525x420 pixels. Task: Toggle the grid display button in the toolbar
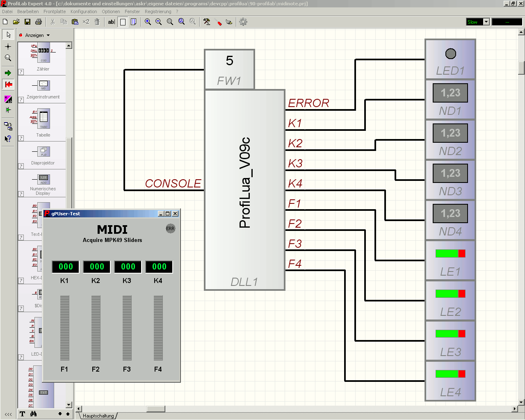[x=123, y=22]
